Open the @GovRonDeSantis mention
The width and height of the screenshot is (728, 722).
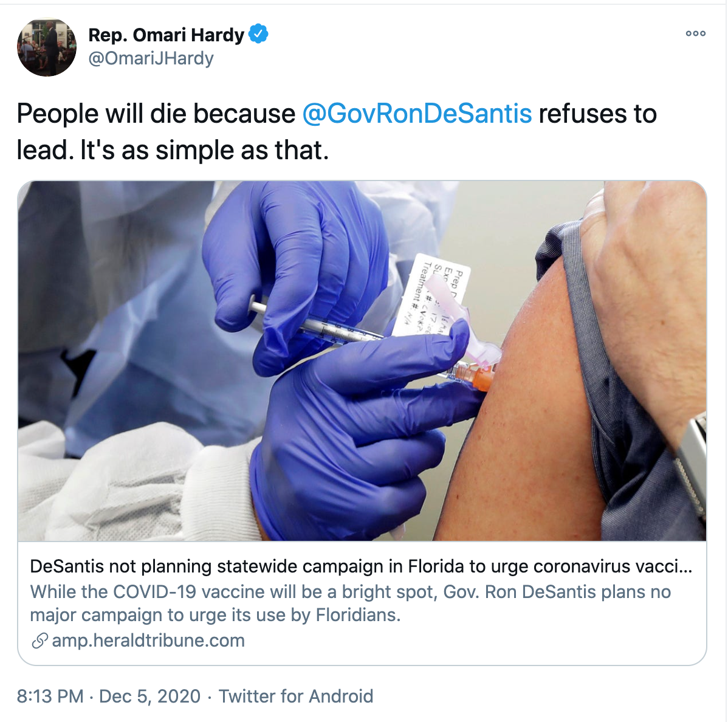[x=417, y=114]
